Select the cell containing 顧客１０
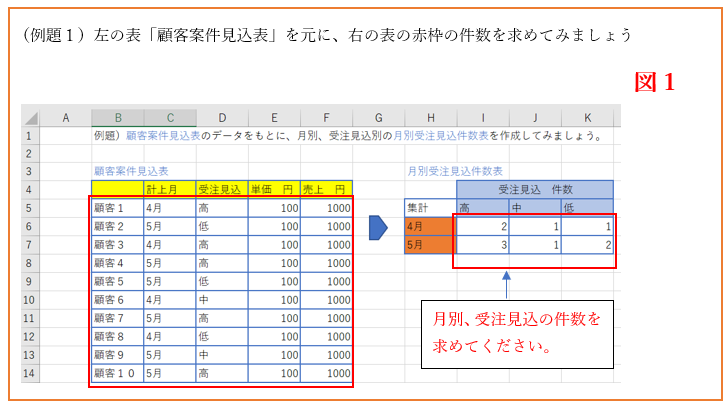 pyautogui.click(x=116, y=372)
